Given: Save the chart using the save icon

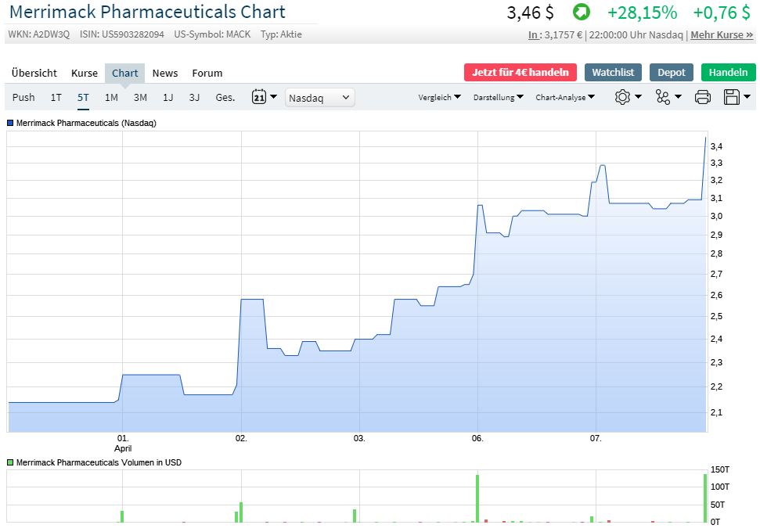Looking at the screenshot, I should (x=731, y=96).
